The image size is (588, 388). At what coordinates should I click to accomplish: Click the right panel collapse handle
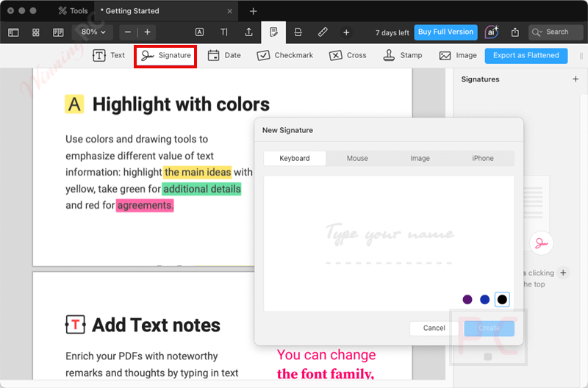pos(581,56)
